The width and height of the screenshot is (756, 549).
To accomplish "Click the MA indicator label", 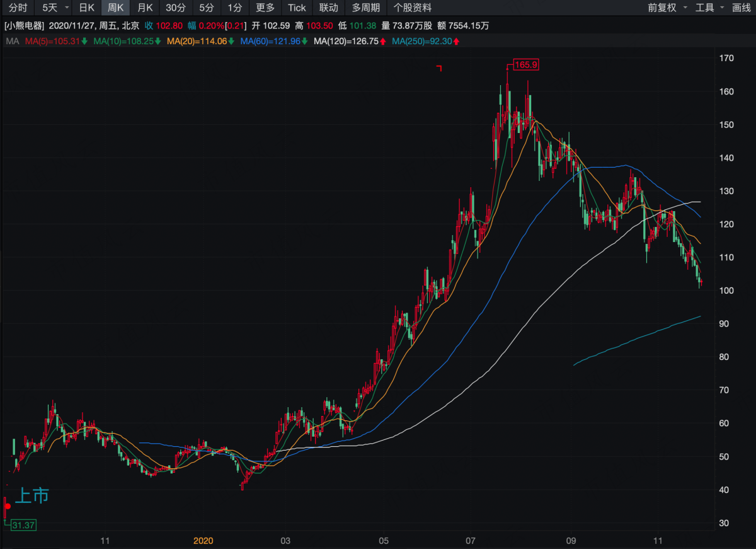I will coord(12,42).
